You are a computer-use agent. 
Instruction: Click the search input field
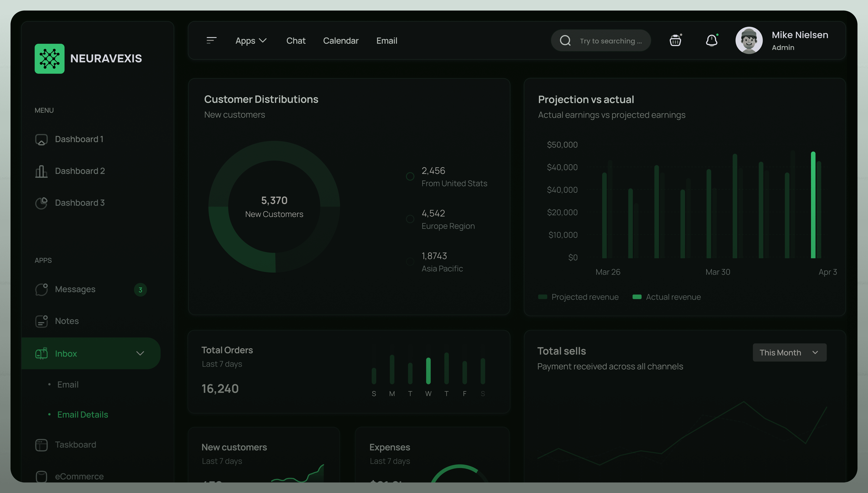click(601, 41)
